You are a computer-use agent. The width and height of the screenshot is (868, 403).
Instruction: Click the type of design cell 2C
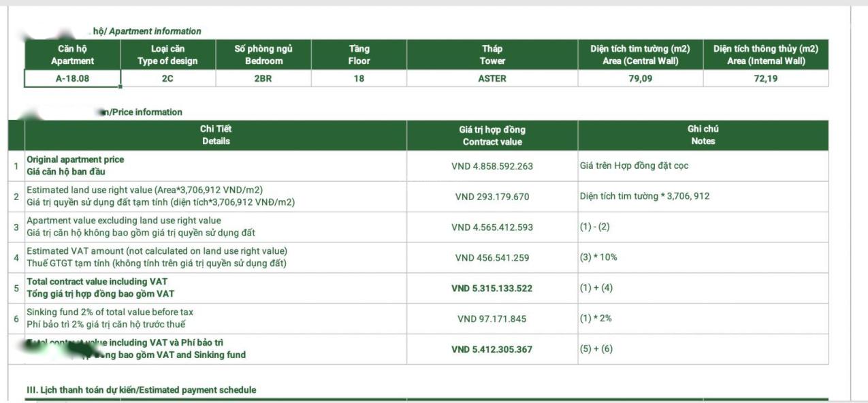167,78
